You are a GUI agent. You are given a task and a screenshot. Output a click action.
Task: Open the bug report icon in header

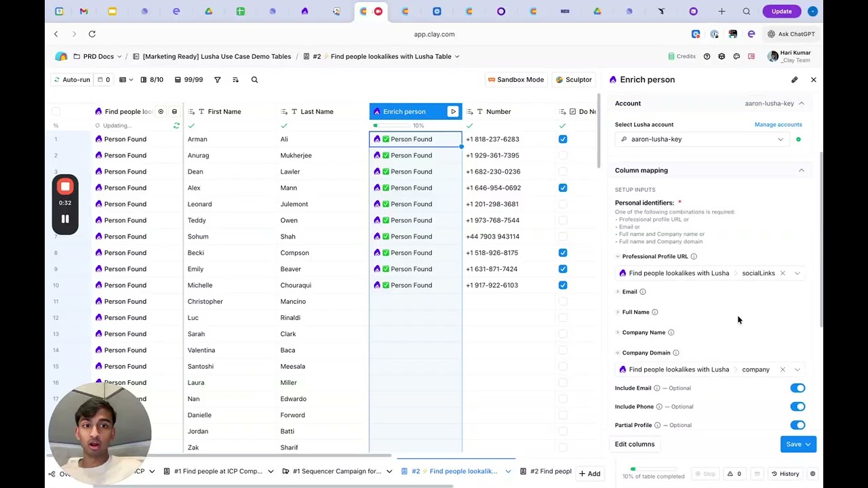pos(722,56)
